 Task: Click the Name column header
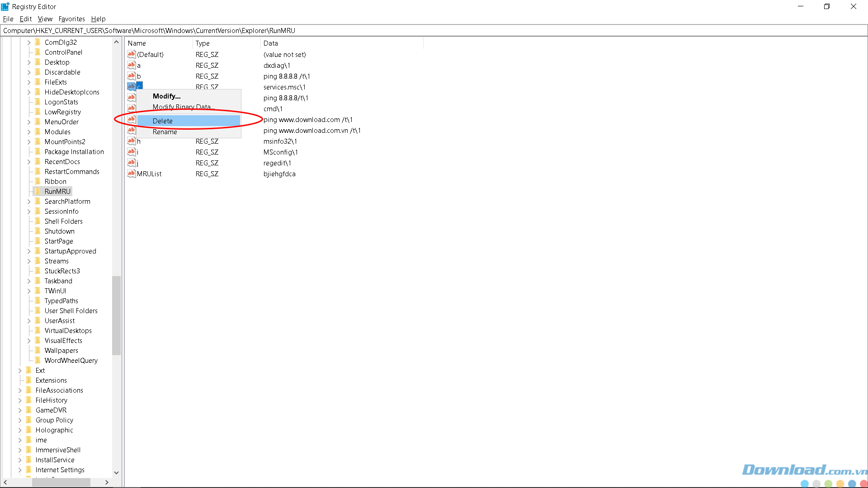pyautogui.click(x=137, y=43)
